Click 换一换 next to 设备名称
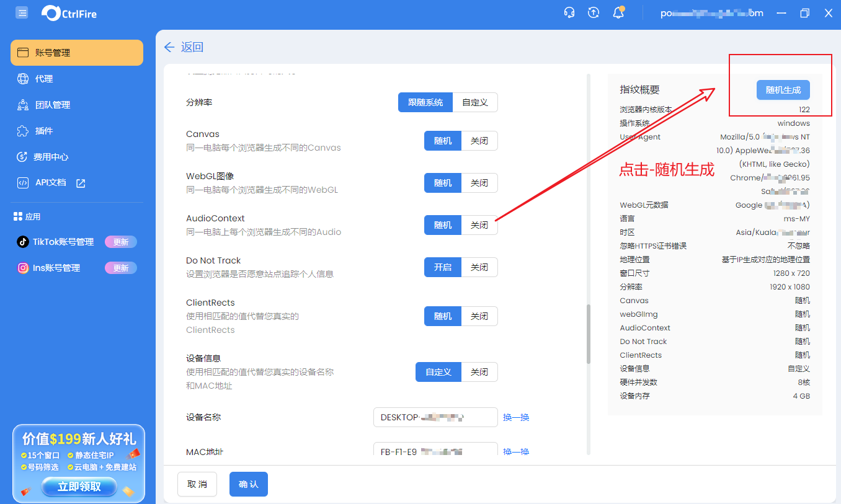841x504 pixels. [516, 417]
